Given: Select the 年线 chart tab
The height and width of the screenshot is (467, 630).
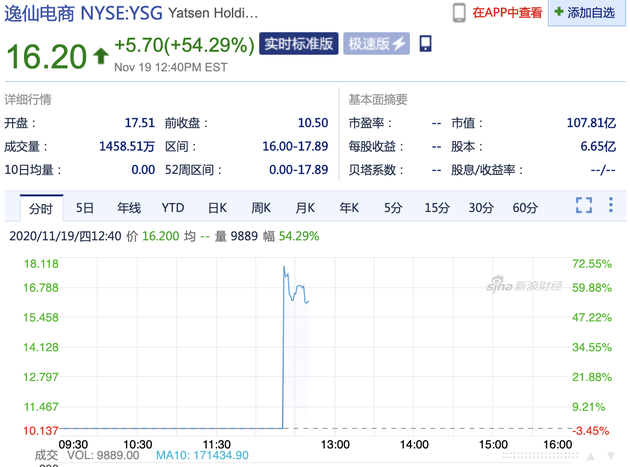Looking at the screenshot, I should 129,208.
